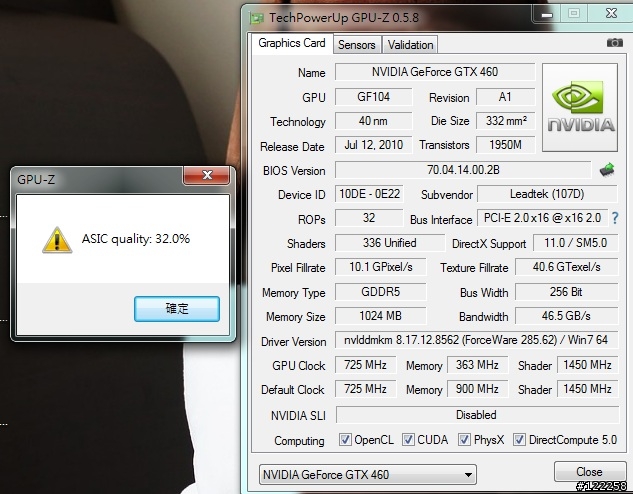Click the ROPs field showing 32
The height and width of the screenshot is (494, 633).
pos(369,218)
